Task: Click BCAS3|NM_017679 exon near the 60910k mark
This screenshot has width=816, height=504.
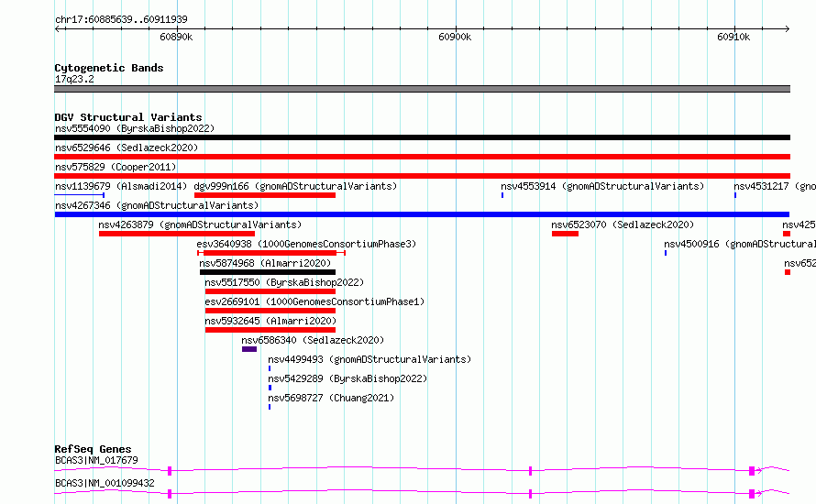Action: 752,471
